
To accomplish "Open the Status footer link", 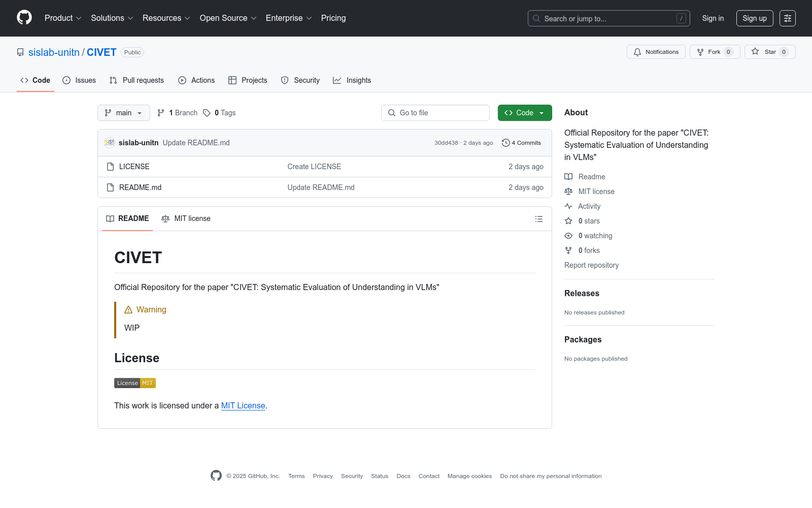I will tap(380, 477).
